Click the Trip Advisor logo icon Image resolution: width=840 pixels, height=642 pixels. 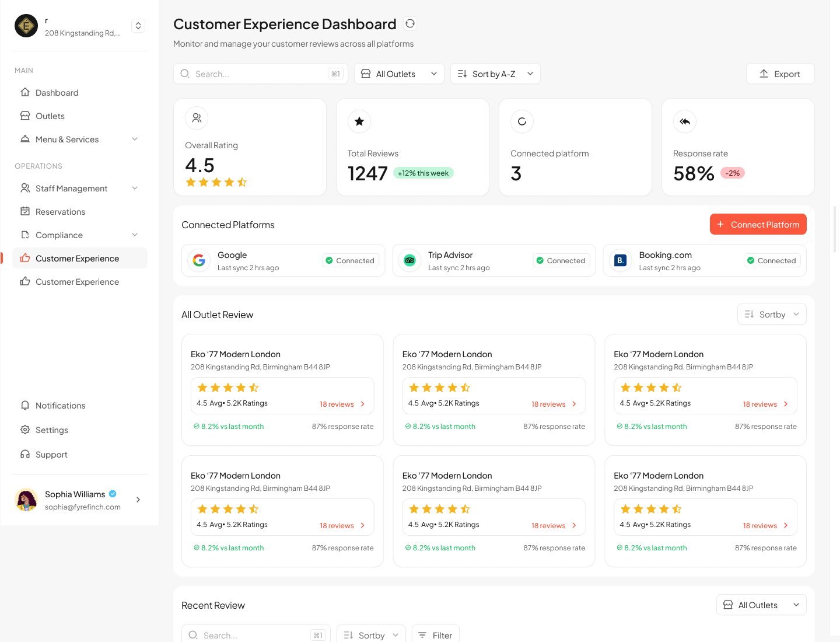click(409, 260)
